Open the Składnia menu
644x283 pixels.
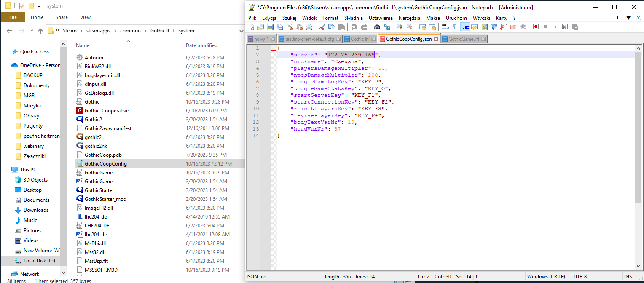pyautogui.click(x=353, y=18)
